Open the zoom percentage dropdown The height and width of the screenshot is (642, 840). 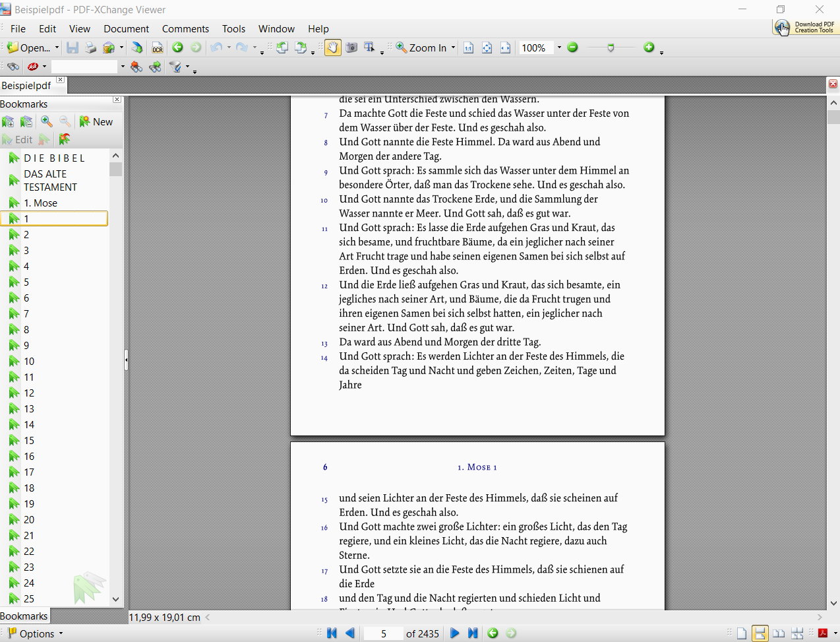coord(559,48)
